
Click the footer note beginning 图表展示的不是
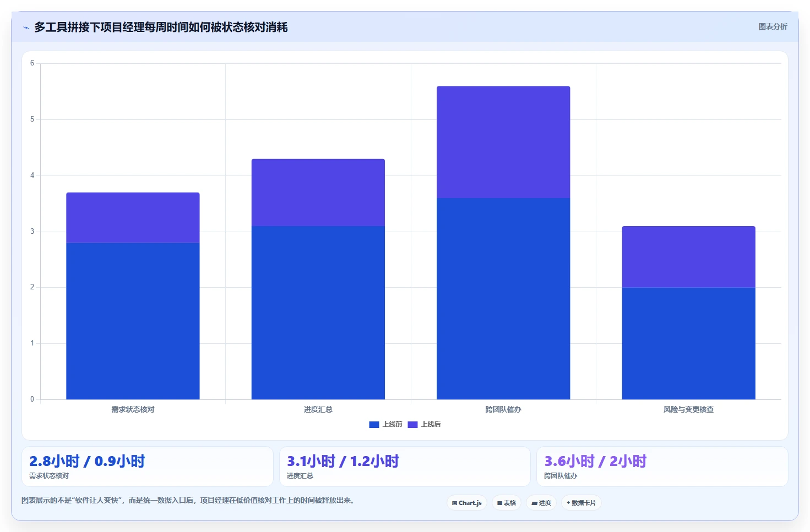(x=189, y=500)
